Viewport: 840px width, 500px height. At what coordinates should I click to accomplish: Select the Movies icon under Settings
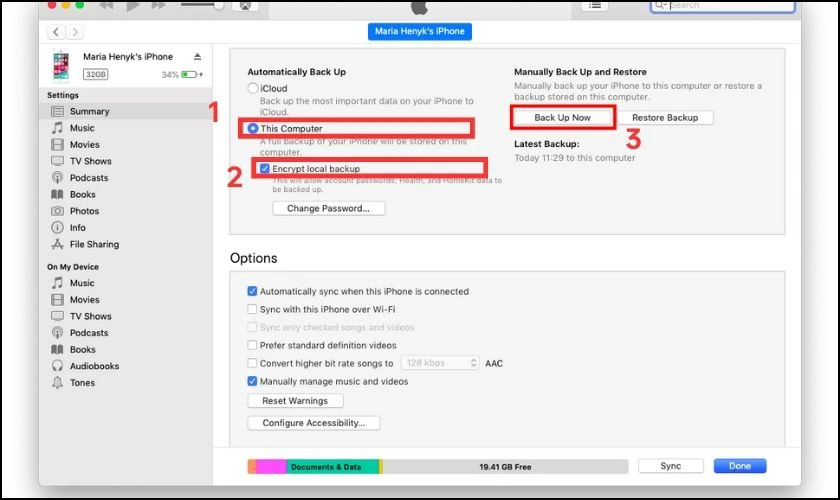point(57,145)
